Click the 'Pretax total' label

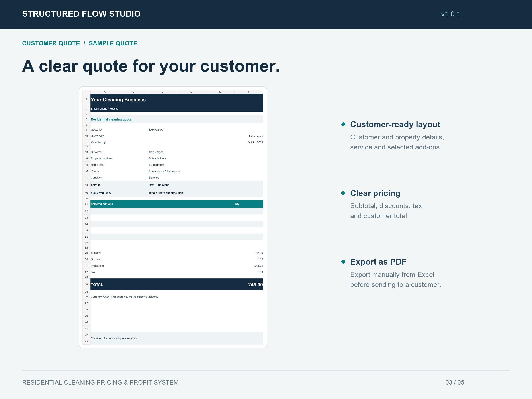(x=98, y=266)
